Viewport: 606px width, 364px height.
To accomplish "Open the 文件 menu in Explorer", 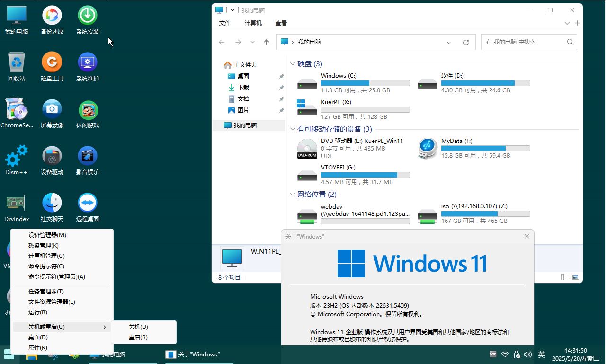I will point(225,23).
